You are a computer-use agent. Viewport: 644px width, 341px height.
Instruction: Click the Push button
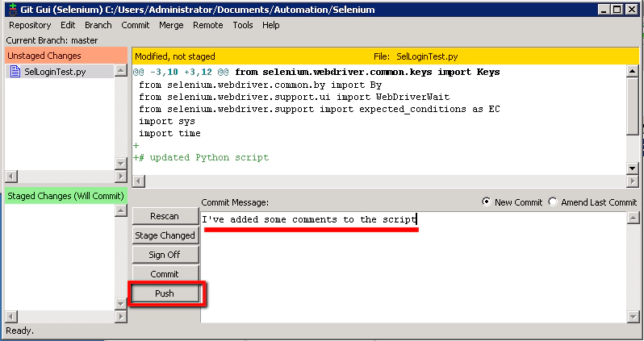pos(165,293)
